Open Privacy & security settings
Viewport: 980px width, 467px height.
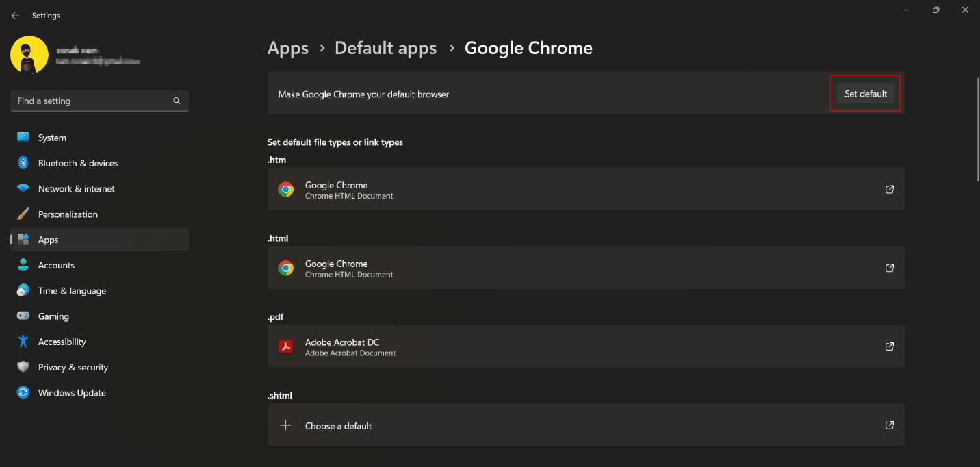[x=73, y=368]
